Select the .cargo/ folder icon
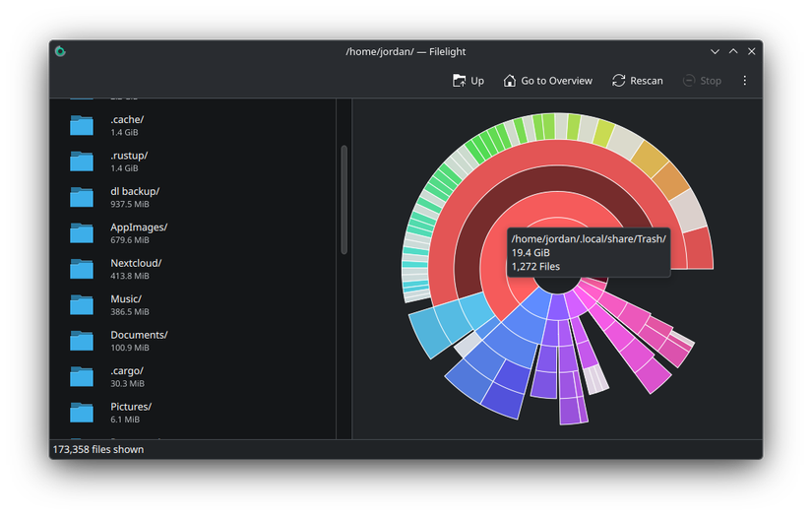Viewport: 812px width, 518px height. coord(82,377)
